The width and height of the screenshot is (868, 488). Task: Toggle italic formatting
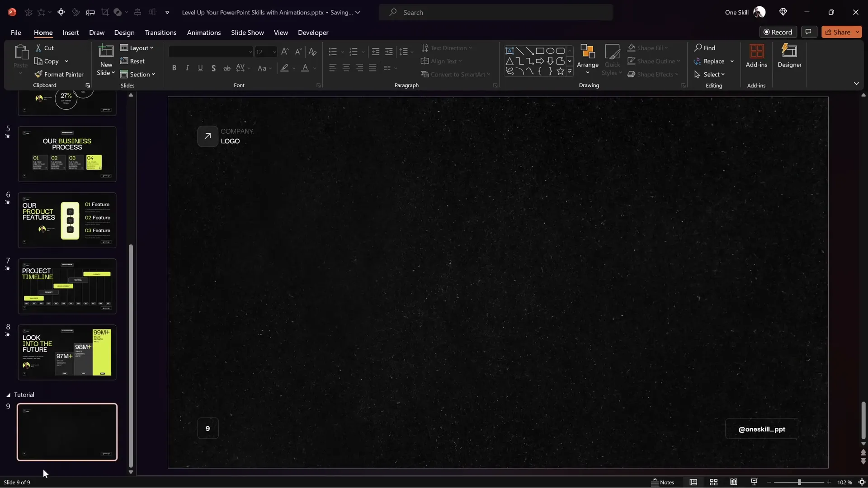coord(187,68)
